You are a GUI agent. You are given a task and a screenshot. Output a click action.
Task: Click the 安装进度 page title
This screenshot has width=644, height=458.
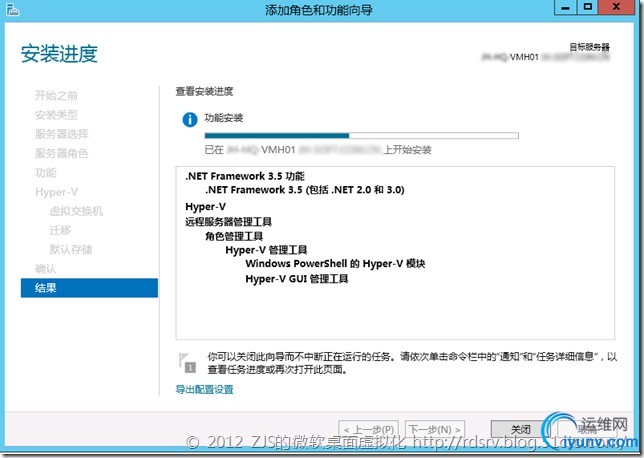(x=59, y=54)
